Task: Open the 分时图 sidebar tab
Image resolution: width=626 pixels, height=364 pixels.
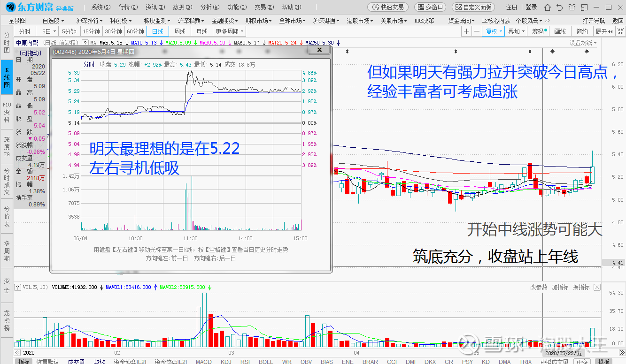Action: click(x=7, y=43)
